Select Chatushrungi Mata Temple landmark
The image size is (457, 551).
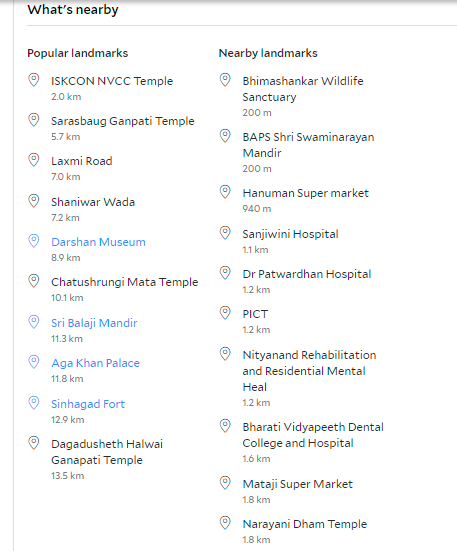[125, 282]
